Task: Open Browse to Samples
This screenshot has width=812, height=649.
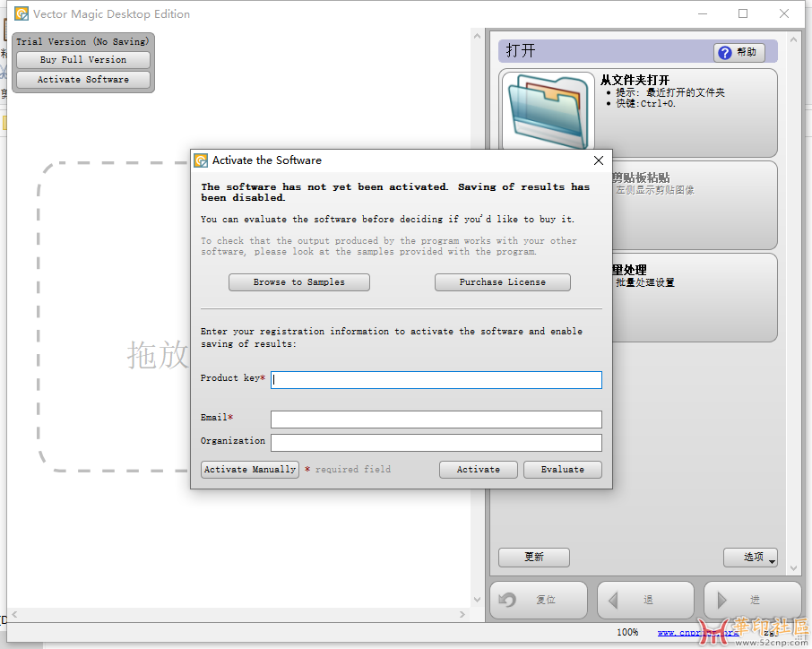Action: tap(299, 282)
